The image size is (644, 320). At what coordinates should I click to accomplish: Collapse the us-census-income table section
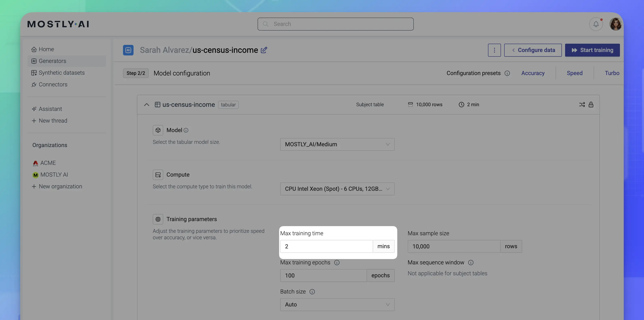(x=147, y=104)
